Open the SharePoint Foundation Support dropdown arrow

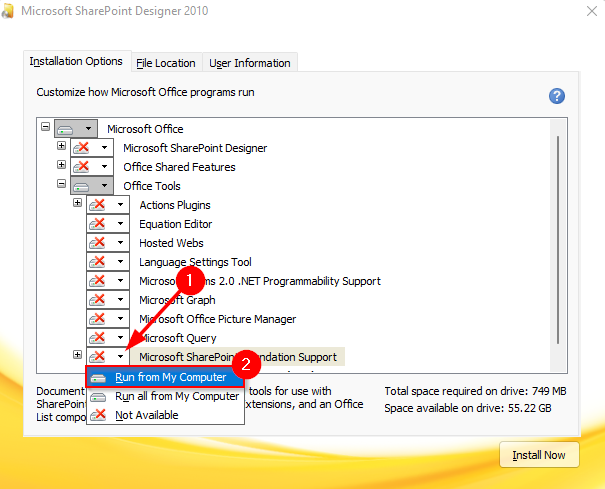click(121, 357)
